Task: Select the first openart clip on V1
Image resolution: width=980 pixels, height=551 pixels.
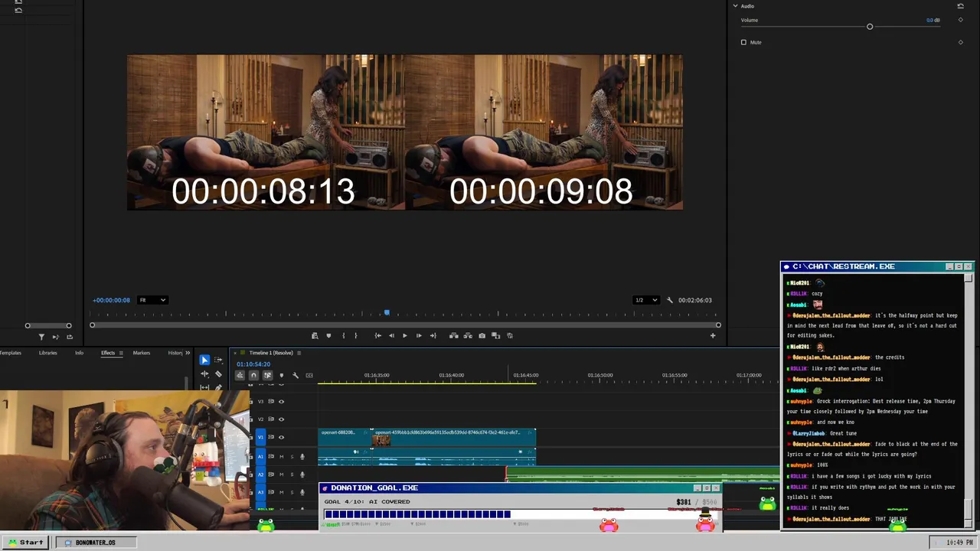Action: [x=345, y=437]
